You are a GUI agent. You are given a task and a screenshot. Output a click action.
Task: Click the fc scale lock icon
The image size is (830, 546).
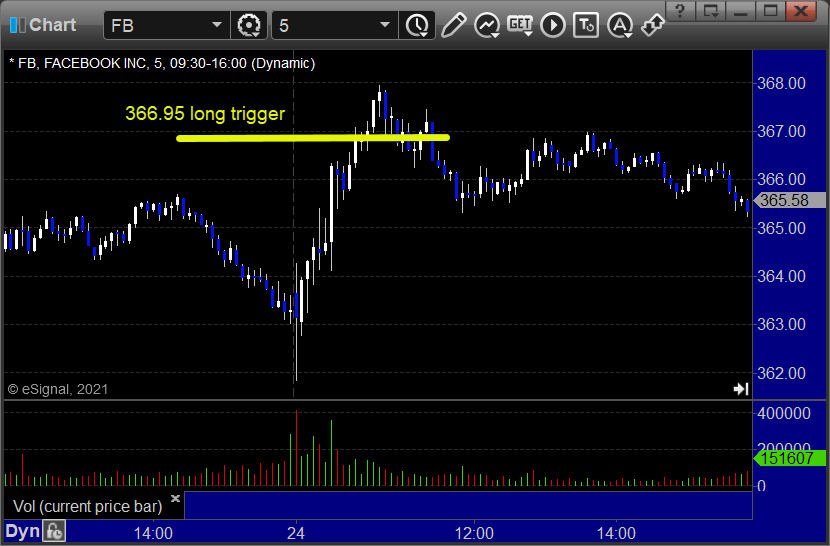55,531
